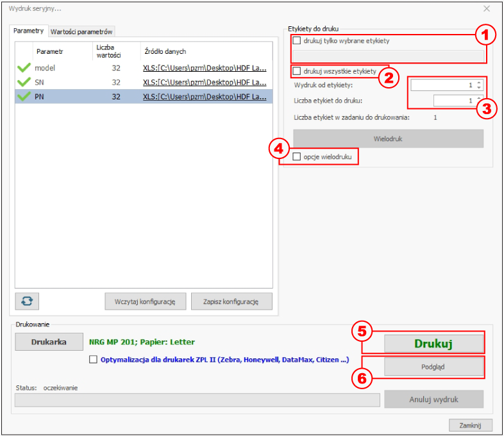Switch to Wartości parametrów tab

(x=81, y=32)
